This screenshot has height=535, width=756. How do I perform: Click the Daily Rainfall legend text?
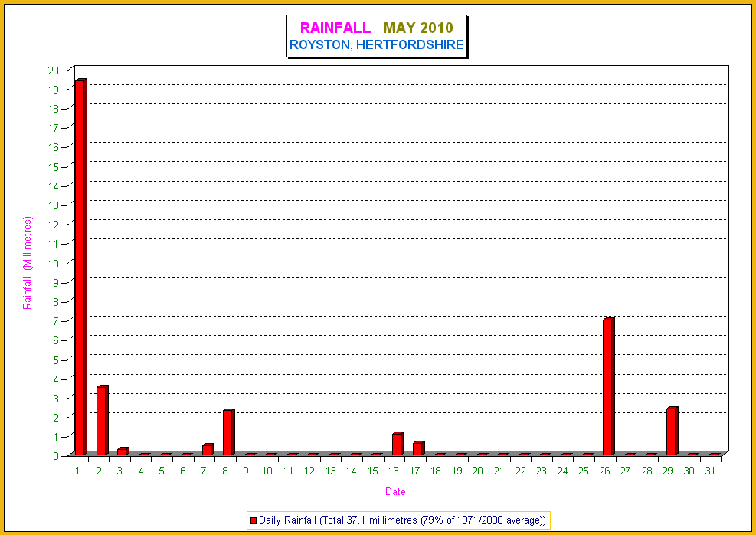point(403,520)
